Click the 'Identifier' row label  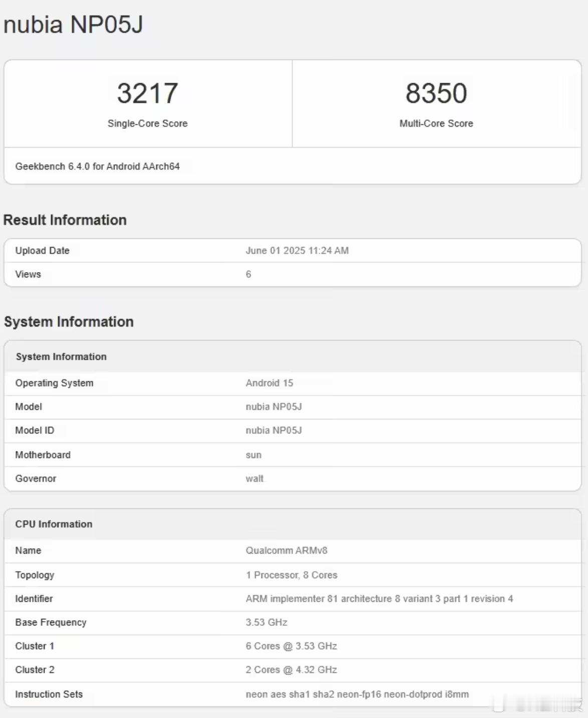(34, 599)
